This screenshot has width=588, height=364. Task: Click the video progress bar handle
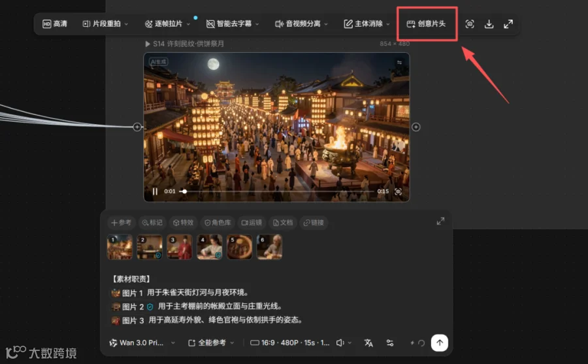click(184, 191)
